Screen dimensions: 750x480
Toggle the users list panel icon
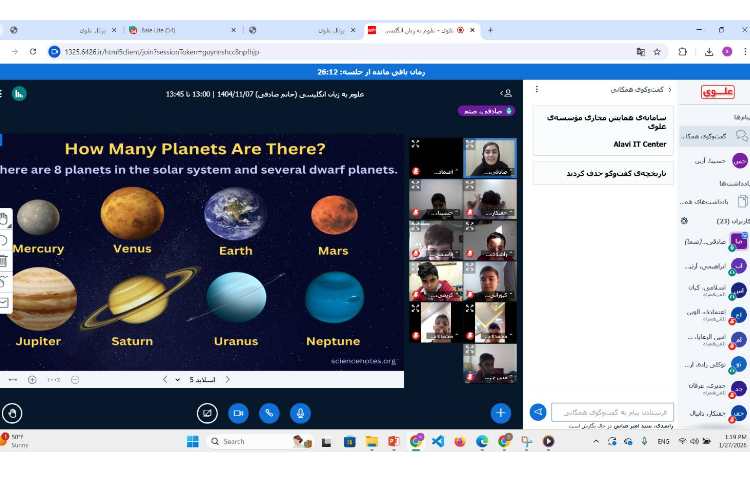pos(506,94)
